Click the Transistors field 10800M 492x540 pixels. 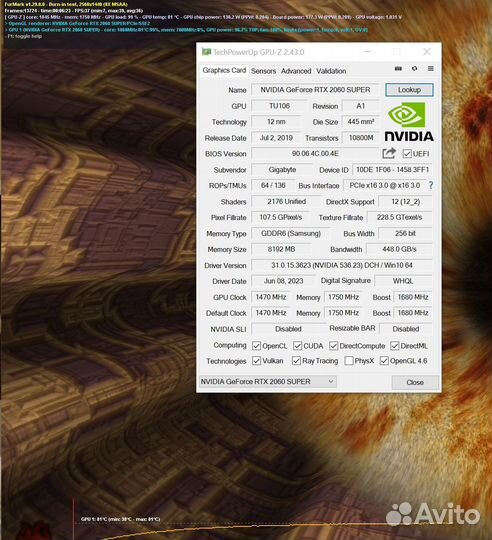click(360, 138)
